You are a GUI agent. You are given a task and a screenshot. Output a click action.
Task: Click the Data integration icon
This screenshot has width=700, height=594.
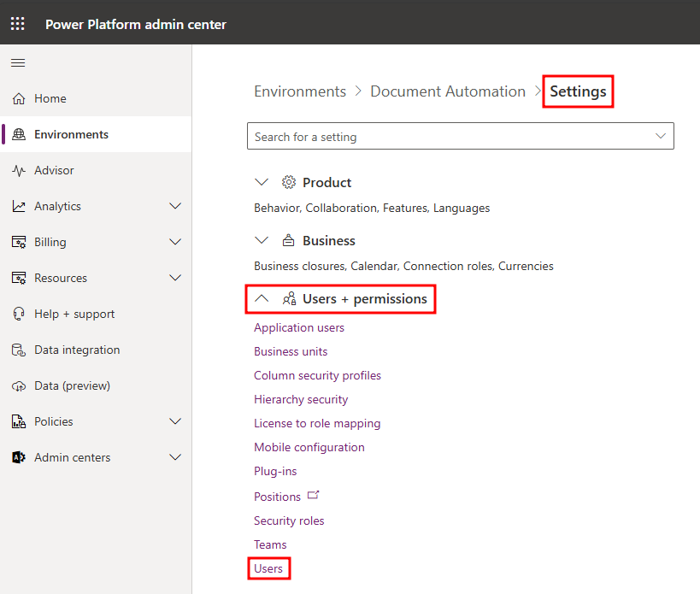[x=19, y=350]
